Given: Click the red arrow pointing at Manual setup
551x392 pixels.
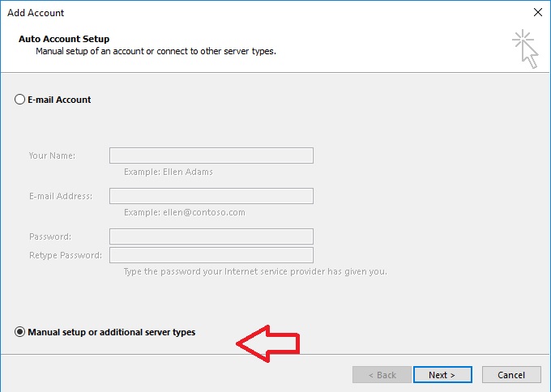Looking at the screenshot, I should (x=268, y=343).
